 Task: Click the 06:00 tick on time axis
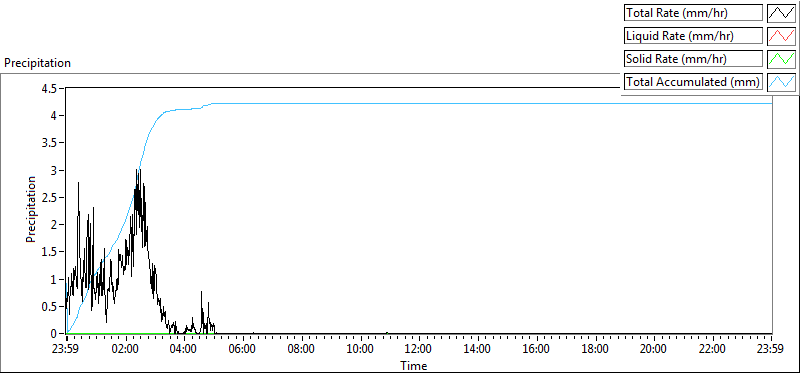pos(243,349)
